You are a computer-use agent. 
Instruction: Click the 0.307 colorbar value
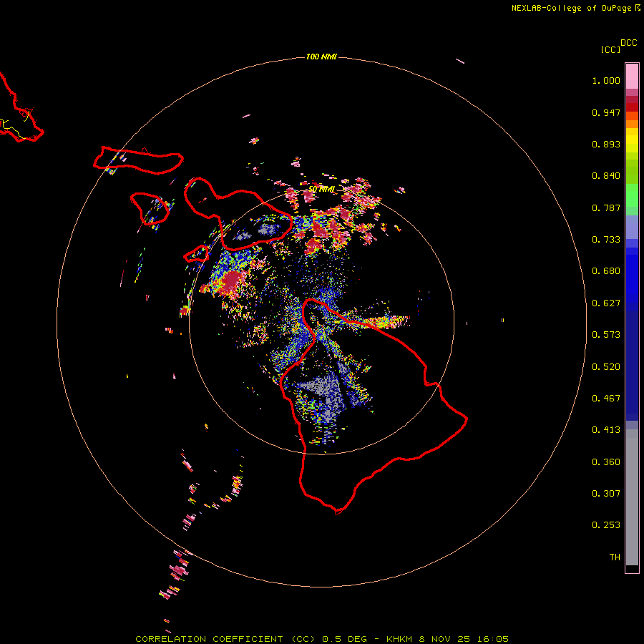pyautogui.click(x=606, y=494)
